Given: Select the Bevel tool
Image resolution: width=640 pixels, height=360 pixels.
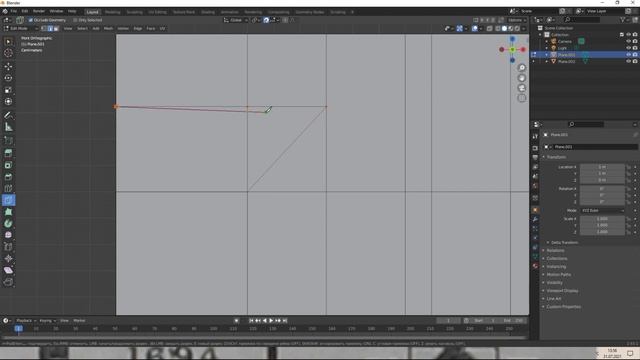Looking at the screenshot, I should click(x=8, y=177).
